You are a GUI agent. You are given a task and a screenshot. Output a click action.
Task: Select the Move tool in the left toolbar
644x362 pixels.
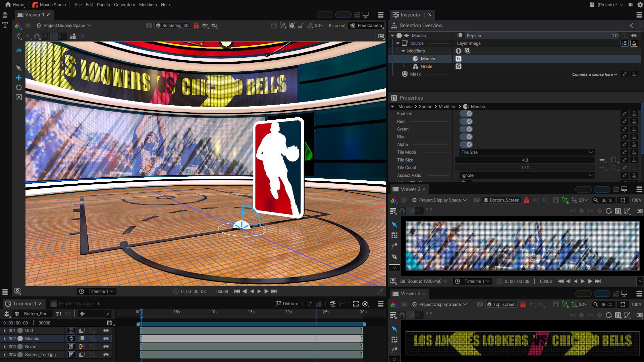pos(19,78)
